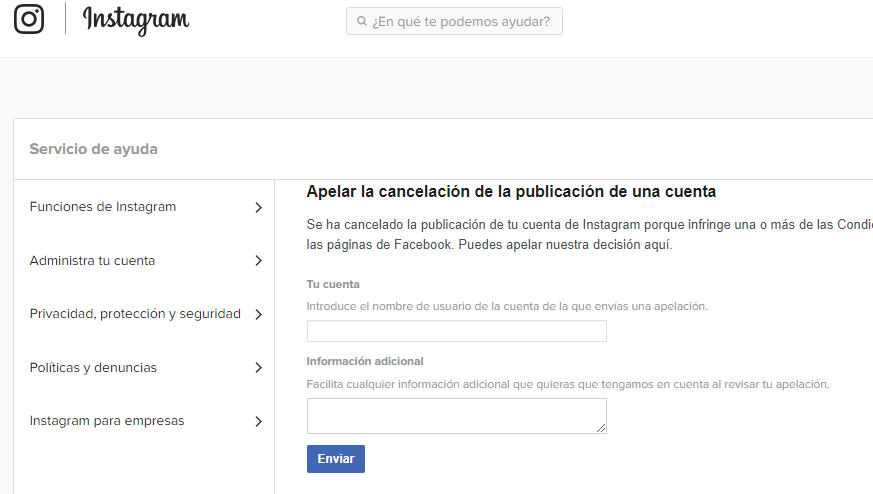Viewport: 873px width, 494px height.
Task: Open the Servicio de ayuda heading link
Action: point(94,149)
